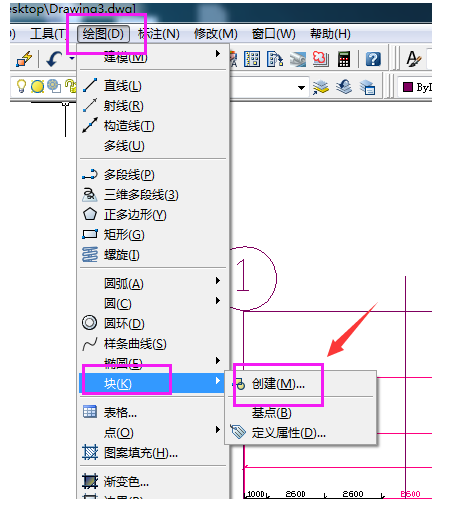Toggle the layer lock padlock icon

(x=70, y=86)
